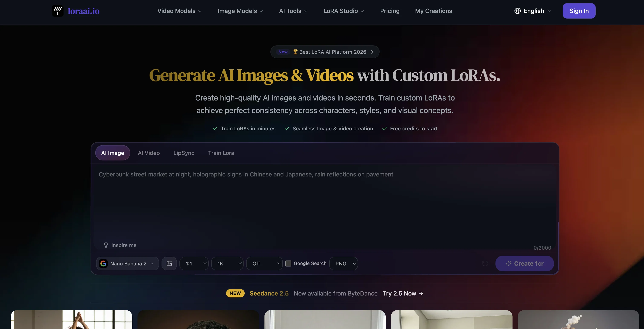Click the Google logo in model selector
Viewport: 644px width, 329px height.
103,263
